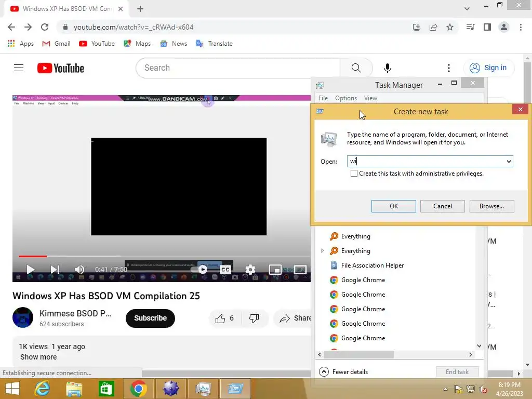This screenshot has height=399, width=532.
Task: Open the YouTube hamburger guide menu
Action: pos(19,68)
